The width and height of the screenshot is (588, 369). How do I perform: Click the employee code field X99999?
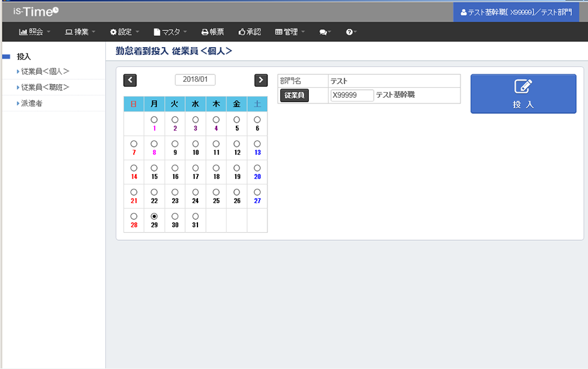352,95
